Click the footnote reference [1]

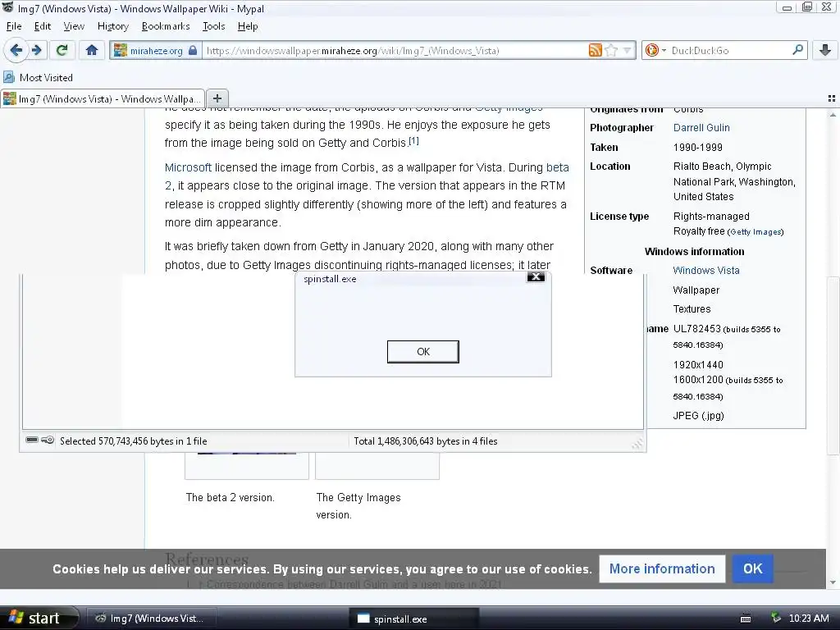point(413,141)
